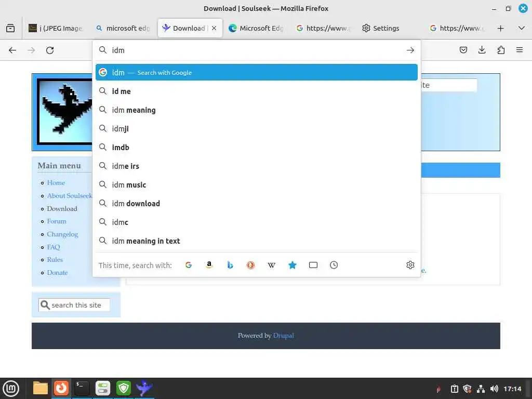Open the Files folder in taskbar
The width and height of the screenshot is (532, 399).
[41, 388]
